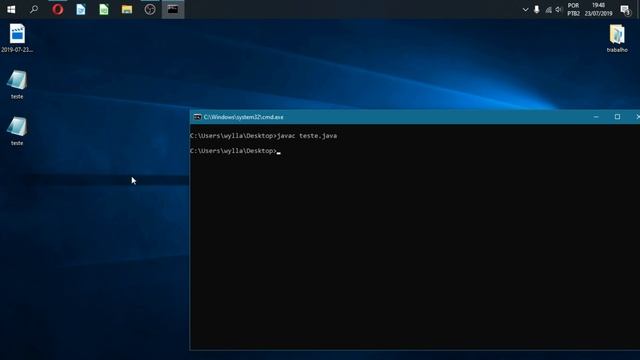The height and width of the screenshot is (360, 640).
Task: Open the taskbar search magnifier
Action: click(34, 9)
